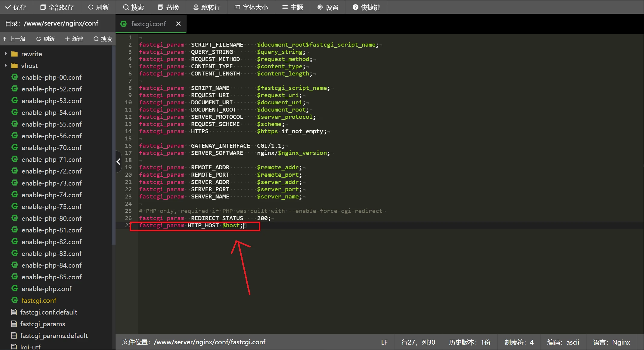644x350 pixels.
Task: Go up one directory level
Action: pos(14,39)
